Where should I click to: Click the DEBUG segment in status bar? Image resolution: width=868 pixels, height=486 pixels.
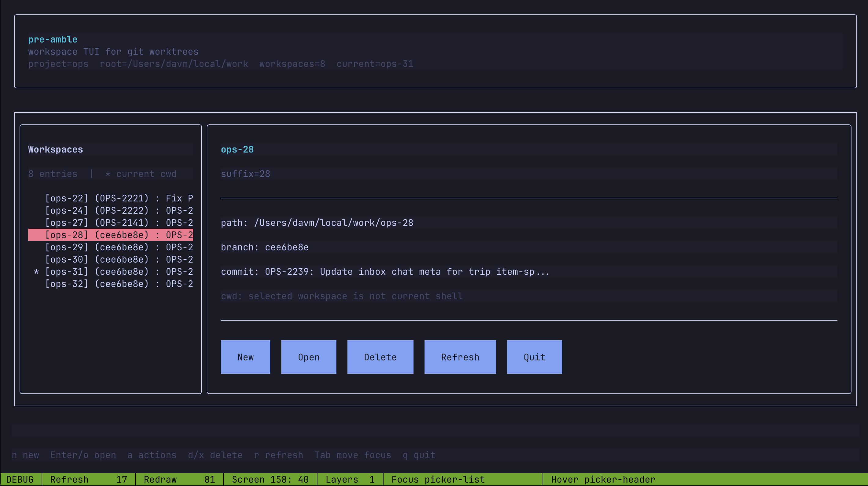coord(20,479)
